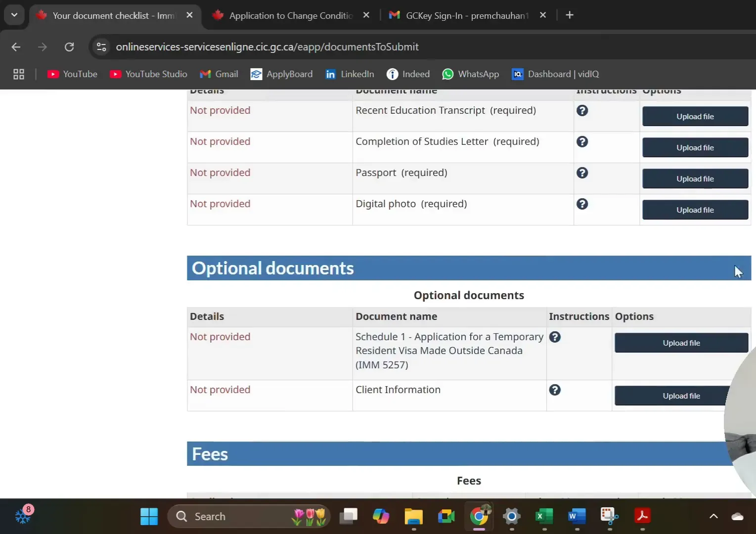Upload file for Passport
Image resolution: width=756 pixels, height=534 pixels.
tap(695, 179)
